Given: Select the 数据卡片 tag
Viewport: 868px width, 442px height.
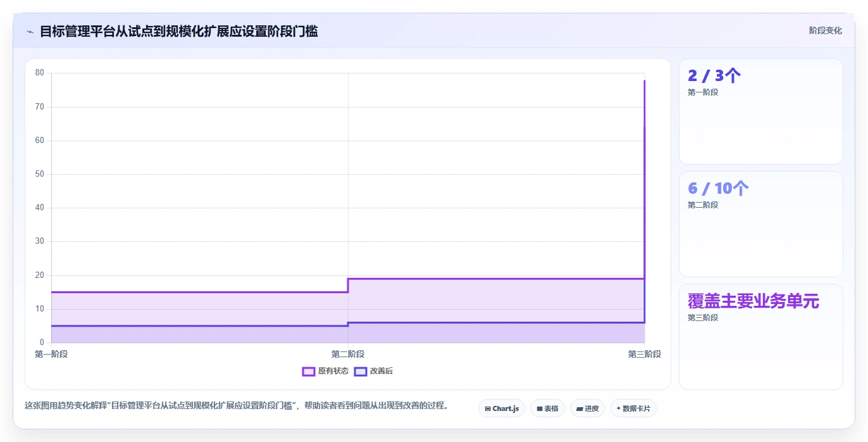Looking at the screenshot, I should coord(633,408).
